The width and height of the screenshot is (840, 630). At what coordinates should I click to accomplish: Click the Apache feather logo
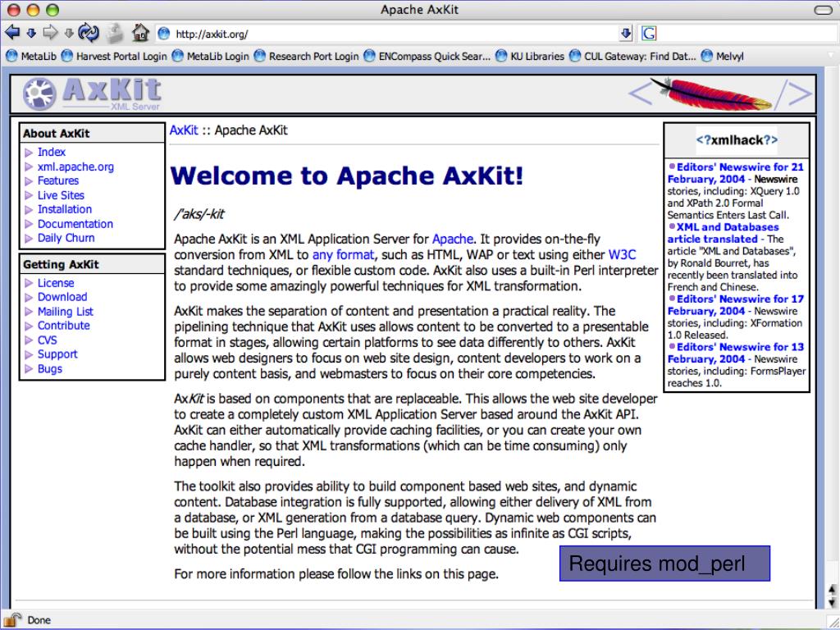(x=720, y=94)
